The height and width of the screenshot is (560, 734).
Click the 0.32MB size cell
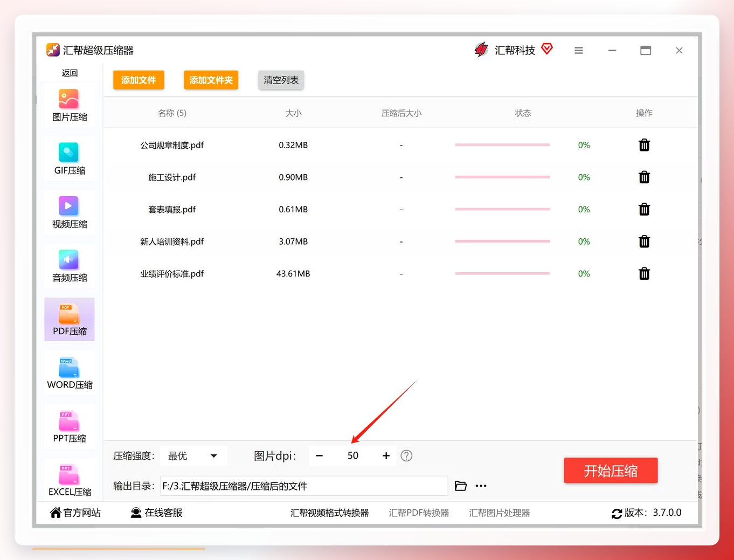293,145
